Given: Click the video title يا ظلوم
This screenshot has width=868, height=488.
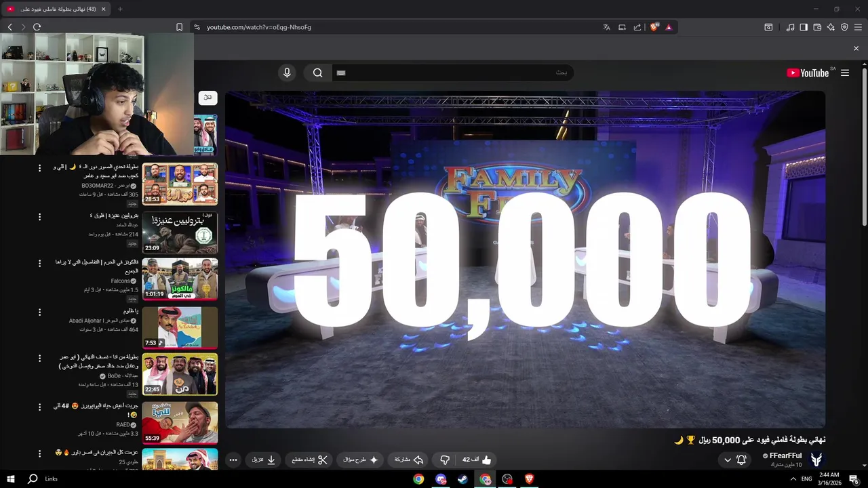Looking at the screenshot, I should point(132,311).
